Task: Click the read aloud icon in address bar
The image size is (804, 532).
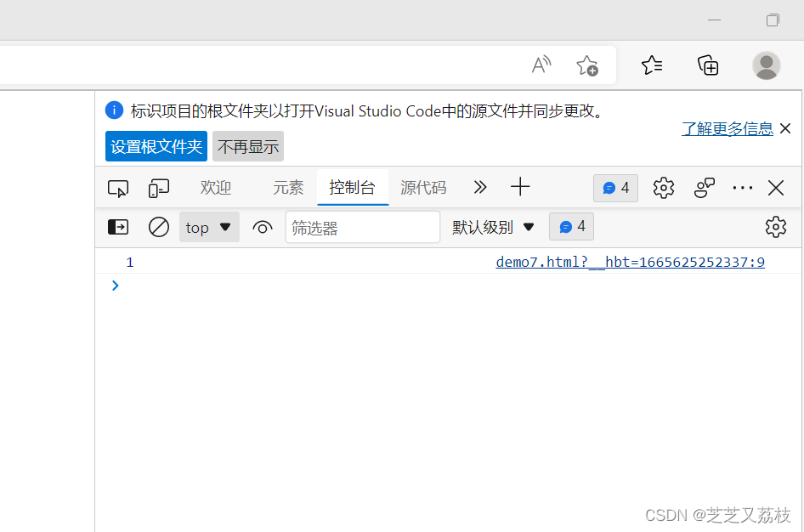Action: point(541,65)
